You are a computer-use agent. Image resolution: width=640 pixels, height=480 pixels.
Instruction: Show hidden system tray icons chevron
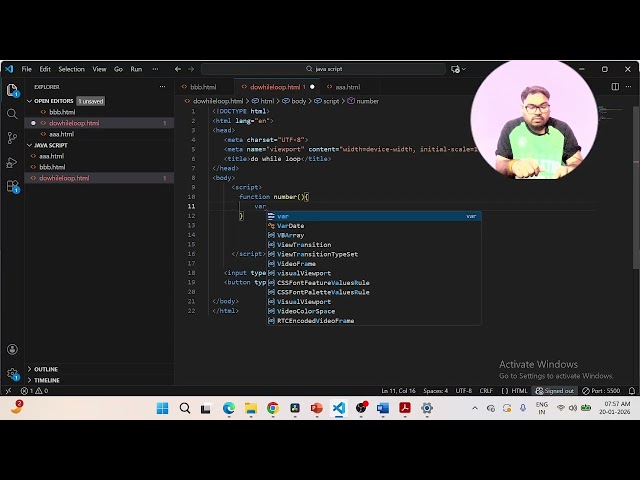pos(475,408)
